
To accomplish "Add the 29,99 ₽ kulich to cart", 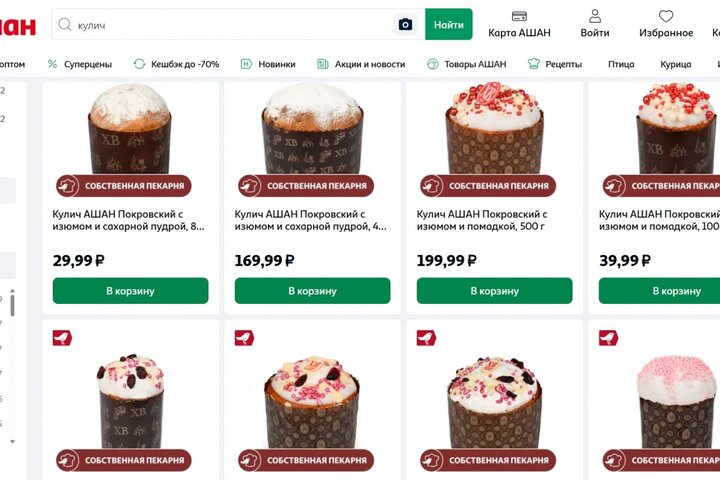I will [x=130, y=291].
